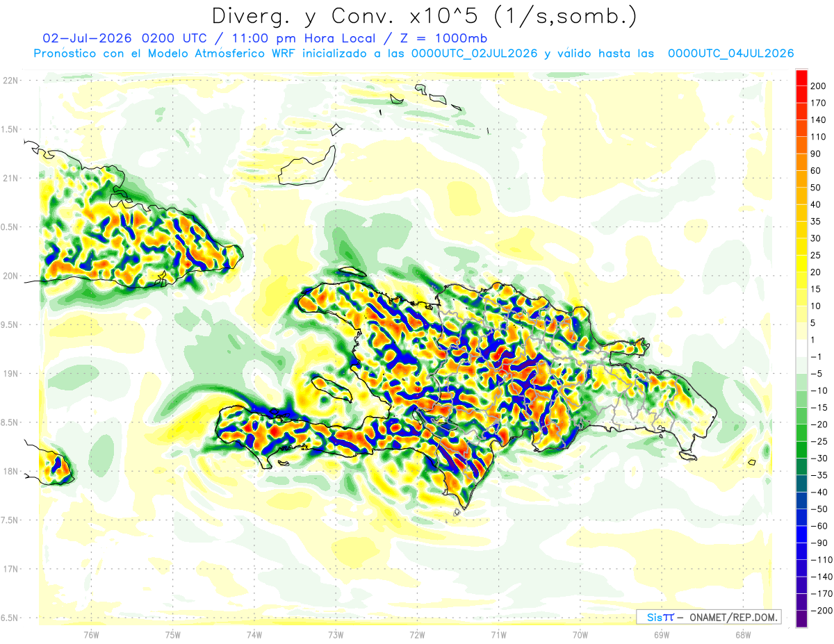The image size is (834, 644).
Task: Click the '-25' colorbar value
Action: click(x=821, y=441)
